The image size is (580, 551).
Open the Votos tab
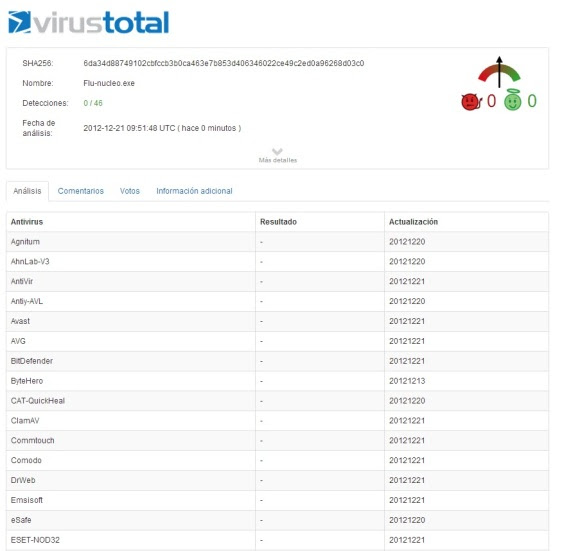(129, 191)
